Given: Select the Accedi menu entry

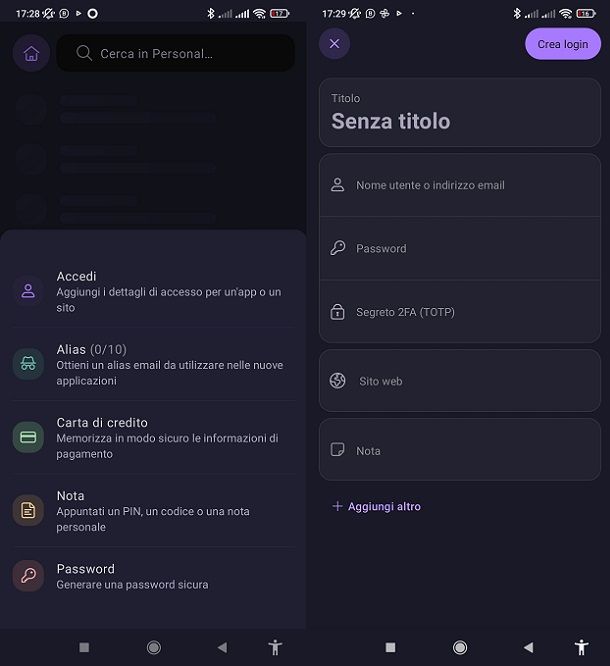Looking at the screenshot, I should point(153,291).
